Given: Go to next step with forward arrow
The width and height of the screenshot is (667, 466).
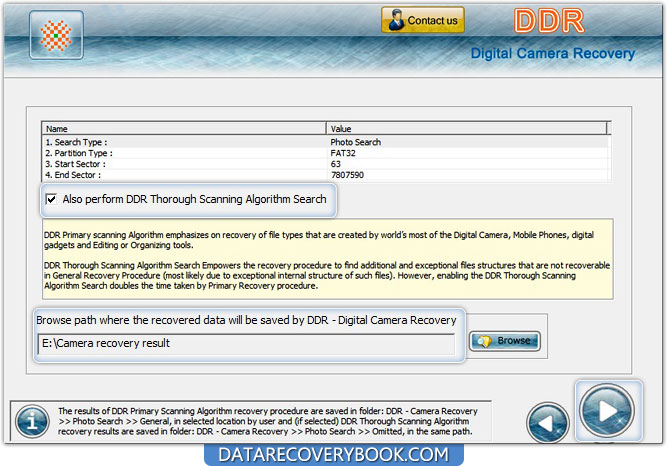Looking at the screenshot, I should 607,411.
